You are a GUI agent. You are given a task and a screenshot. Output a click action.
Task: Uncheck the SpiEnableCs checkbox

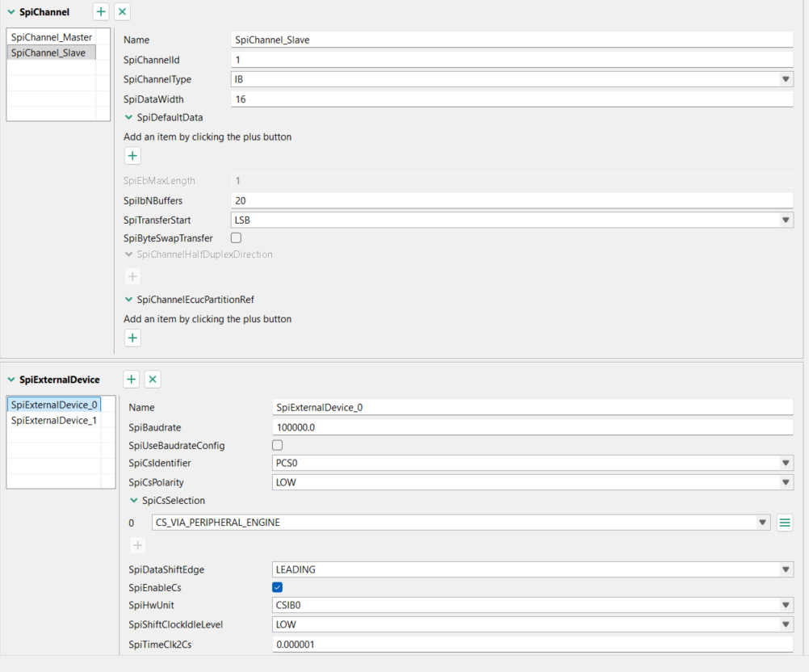pyautogui.click(x=278, y=587)
